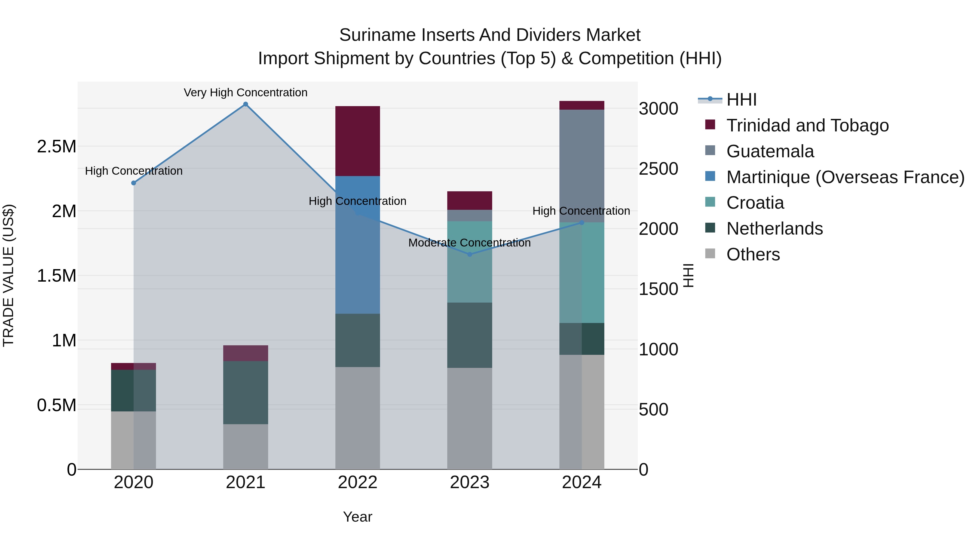Click the 0.5M y-axis tick label
The height and width of the screenshot is (551, 980).
point(57,405)
